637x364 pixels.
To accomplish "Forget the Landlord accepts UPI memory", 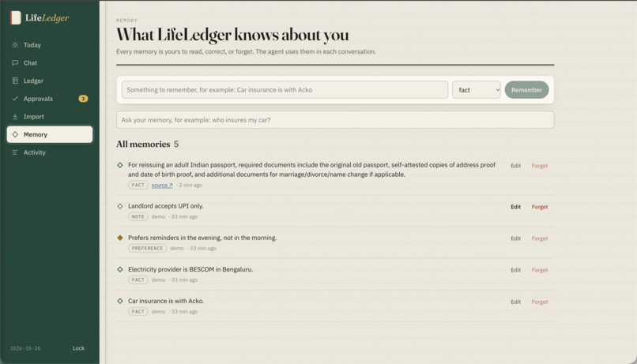I will [x=540, y=207].
